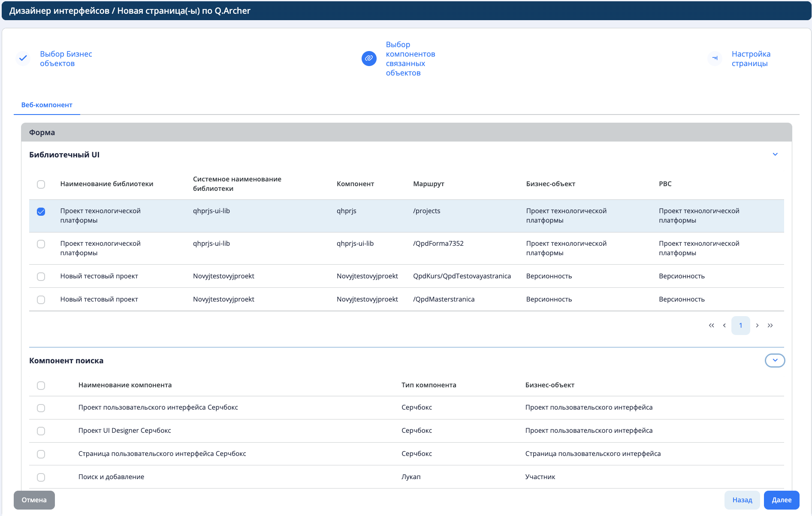Open the Веб-компонент tab
Screen dimensions: 812x516
coord(47,105)
